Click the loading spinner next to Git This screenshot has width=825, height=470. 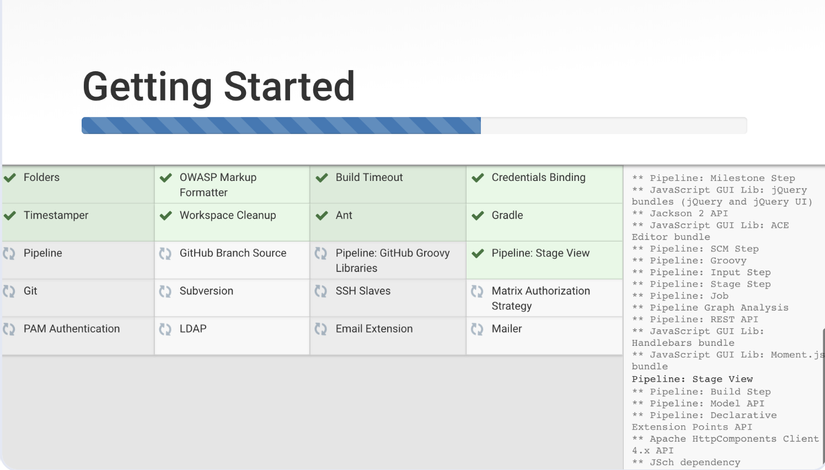tap(10, 292)
